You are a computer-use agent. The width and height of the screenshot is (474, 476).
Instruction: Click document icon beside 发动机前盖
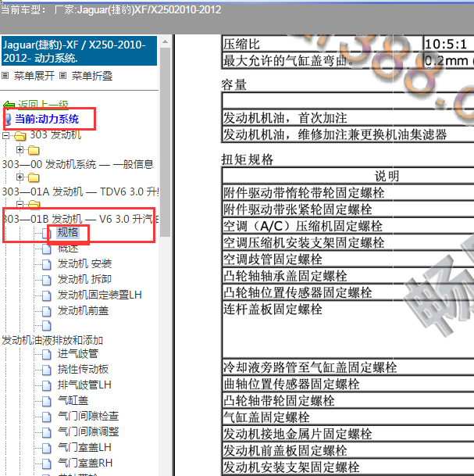[x=46, y=311]
